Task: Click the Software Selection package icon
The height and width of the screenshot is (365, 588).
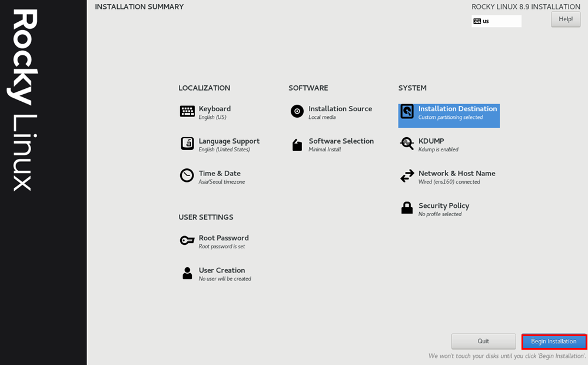Action: pyautogui.click(x=297, y=145)
